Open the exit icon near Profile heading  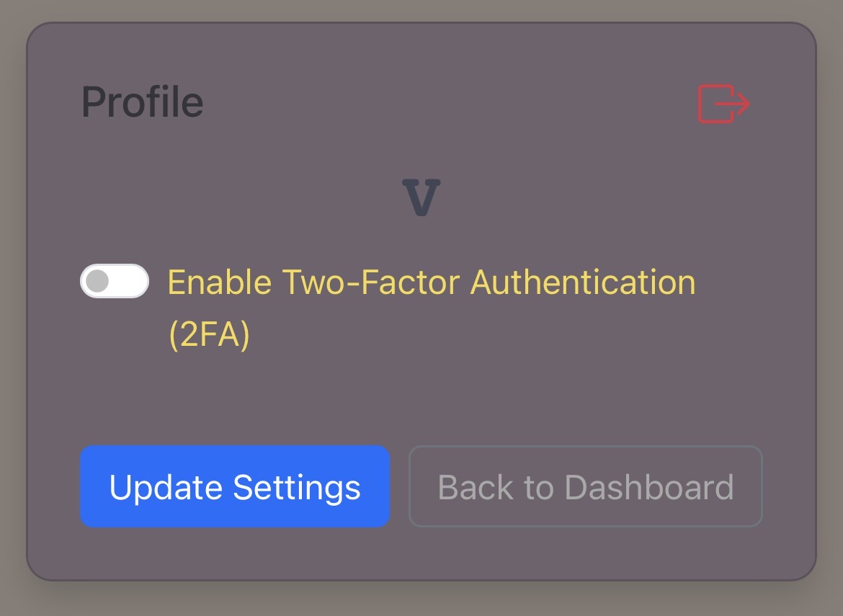pos(723,103)
